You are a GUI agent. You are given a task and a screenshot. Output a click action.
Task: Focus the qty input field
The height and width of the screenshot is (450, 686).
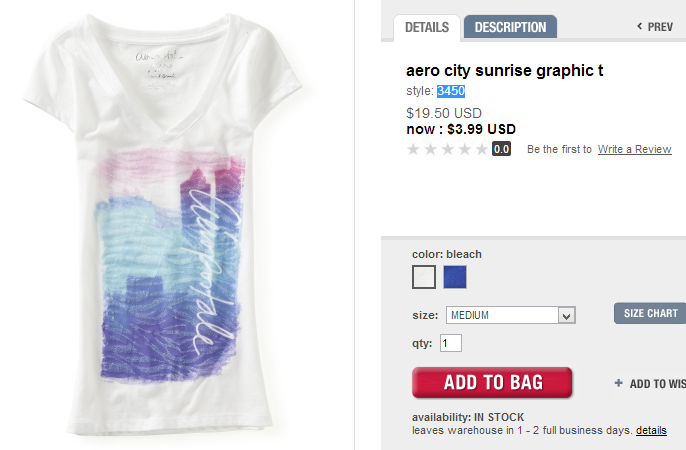click(451, 343)
